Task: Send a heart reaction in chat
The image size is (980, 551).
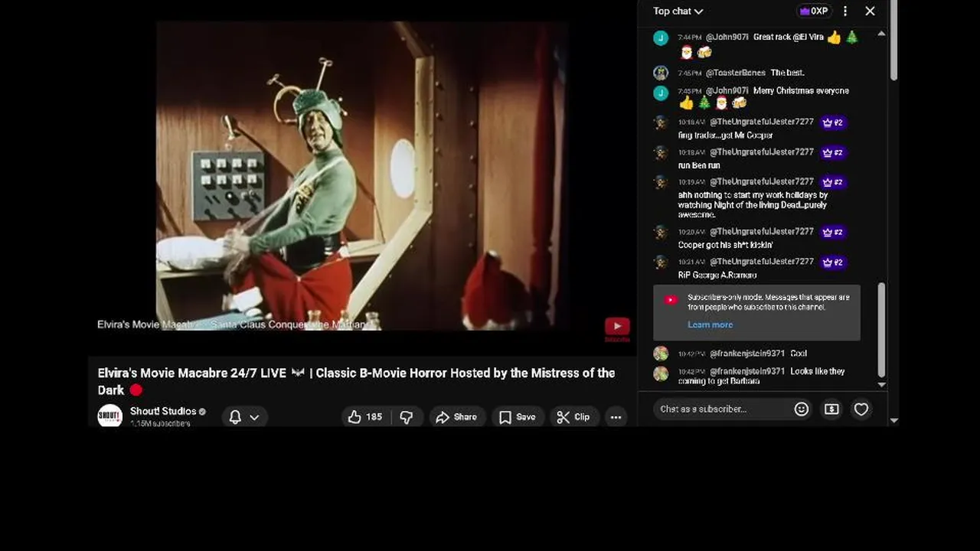Action: 861,409
